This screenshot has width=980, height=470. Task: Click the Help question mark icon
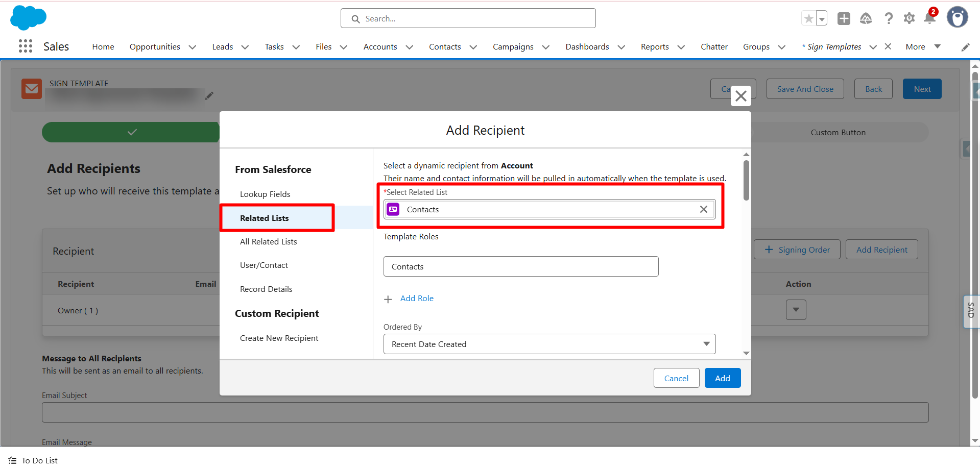889,19
